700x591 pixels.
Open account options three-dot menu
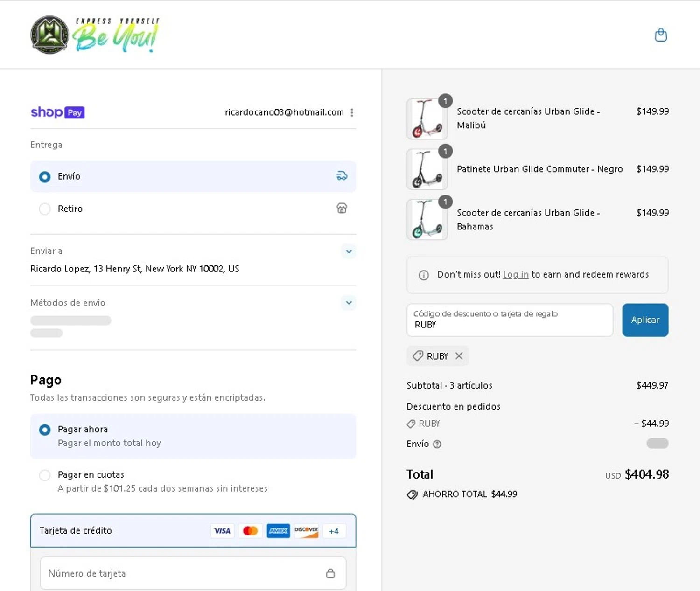coord(352,112)
